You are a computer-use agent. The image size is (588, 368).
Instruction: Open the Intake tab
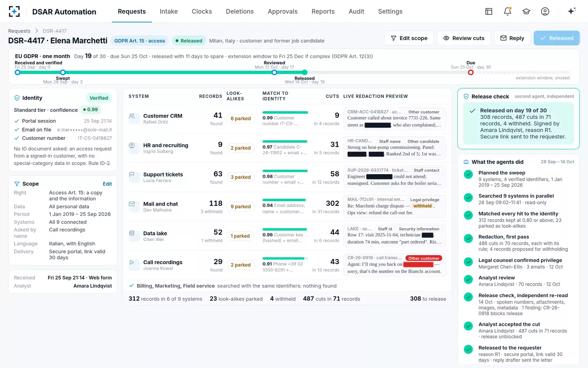pyautogui.click(x=169, y=11)
